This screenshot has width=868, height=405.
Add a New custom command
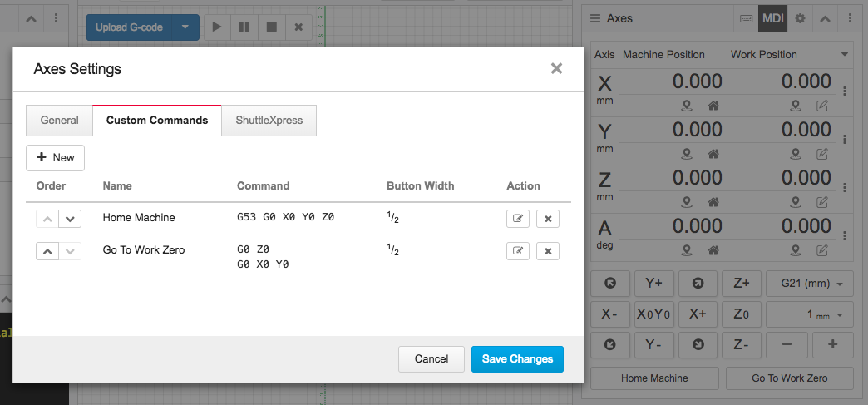click(55, 157)
